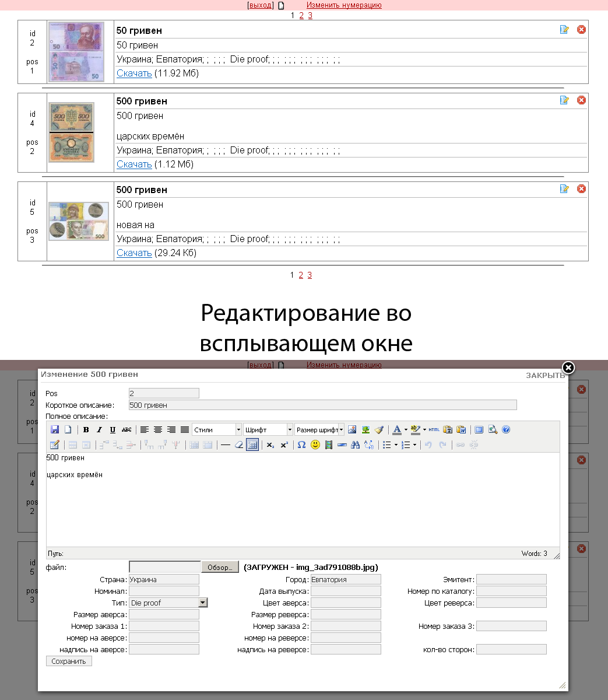Expand the text color picker arrow
This screenshot has width=608, height=700.
(x=406, y=430)
